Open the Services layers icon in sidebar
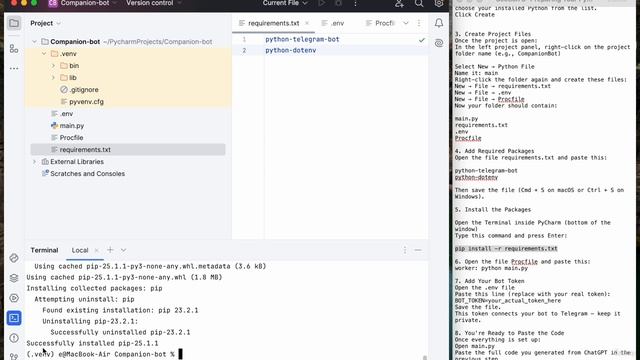640x360 pixels. tap(14, 278)
